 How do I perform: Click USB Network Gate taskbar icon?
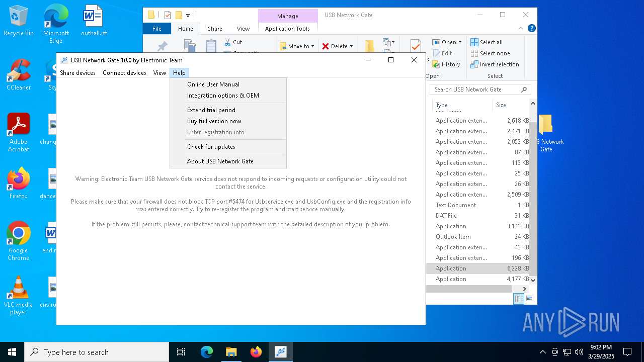coord(280,352)
